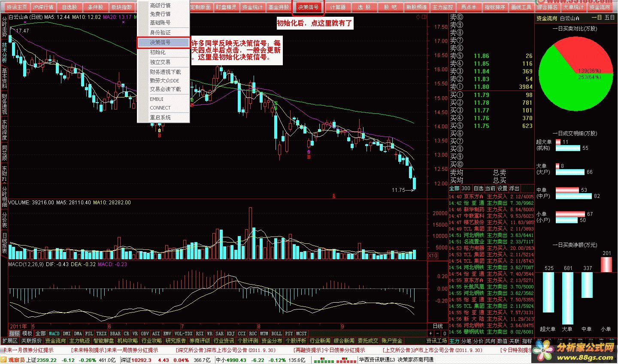Switch to 五日 view in 资金流向 panel

pos(609,18)
